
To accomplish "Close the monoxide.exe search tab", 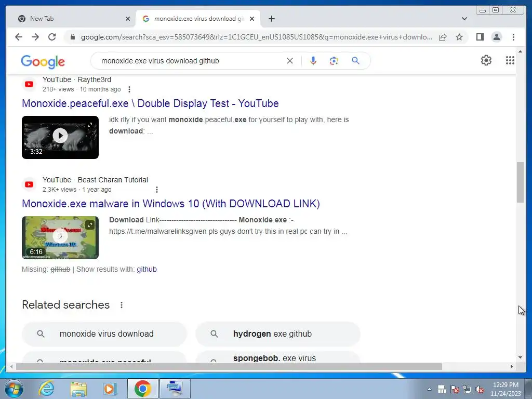I will tap(252, 19).
